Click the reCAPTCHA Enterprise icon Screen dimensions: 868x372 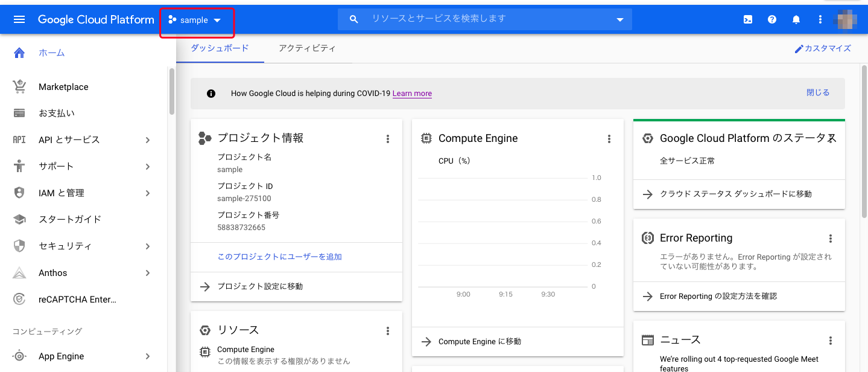(x=19, y=299)
